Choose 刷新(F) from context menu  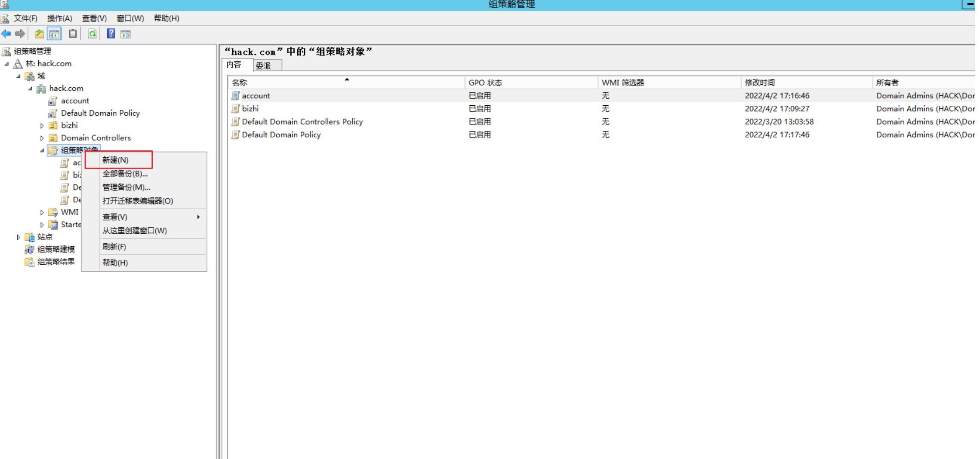pos(144,247)
